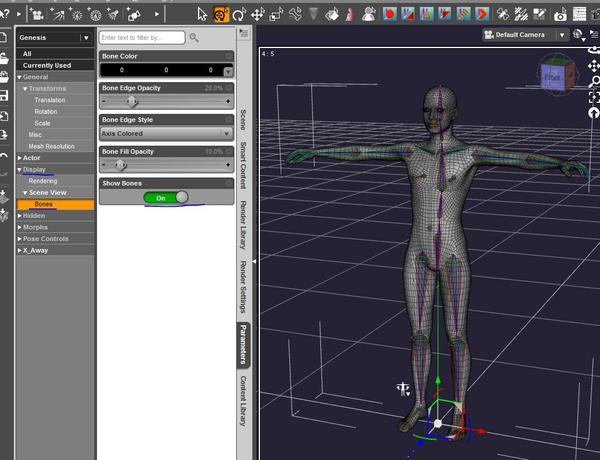
Task: Expand the Pose Controls group
Action: [19, 239]
